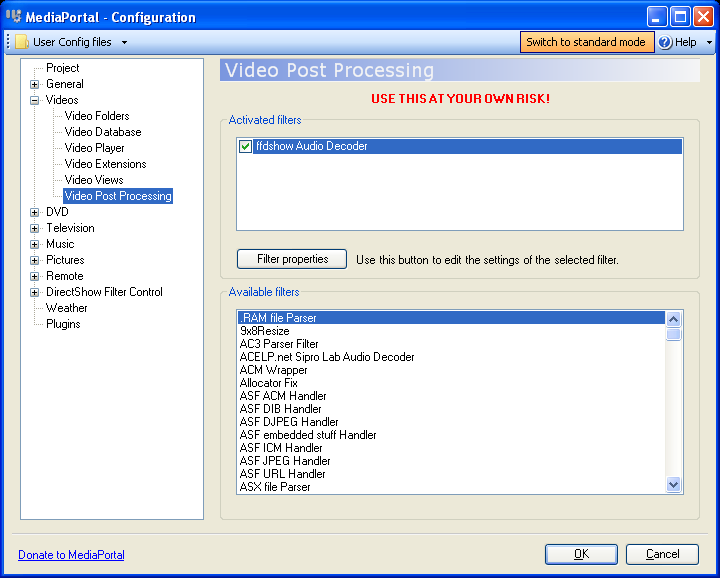720x578 pixels.
Task: Open the Donate to MediaPortal link
Action: (x=71, y=555)
